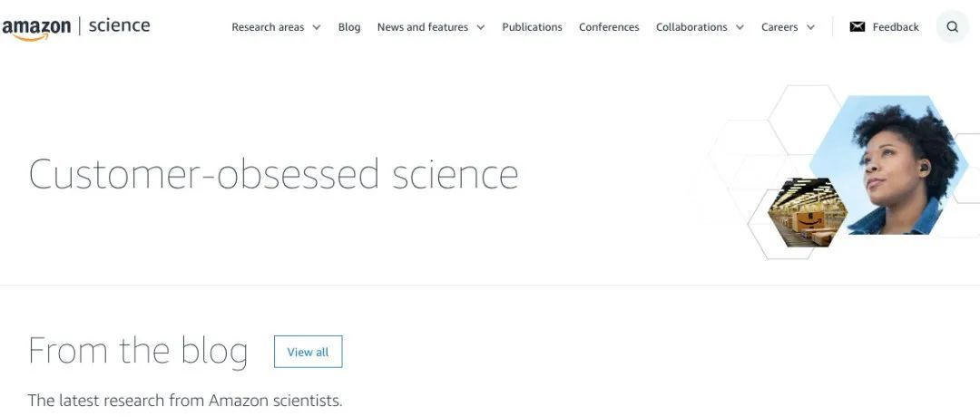This screenshot has width=980, height=417.
Task: Click the chevron beside Careers
Action: pyautogui.click(x=810, y=27)
